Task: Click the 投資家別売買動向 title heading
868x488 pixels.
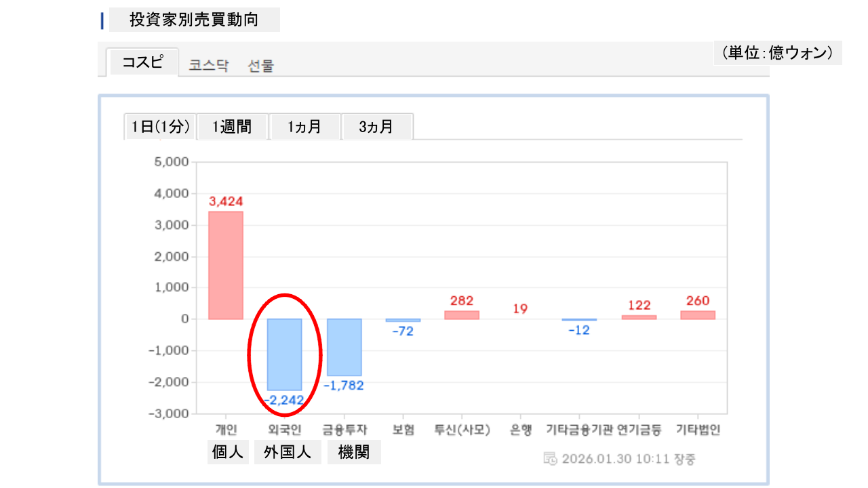Action: 194,20
